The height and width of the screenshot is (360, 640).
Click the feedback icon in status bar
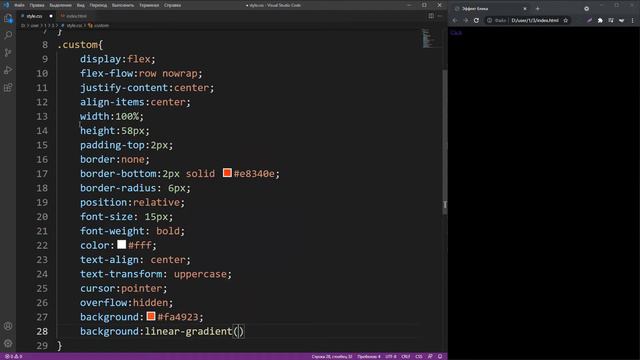pos(430,356)
